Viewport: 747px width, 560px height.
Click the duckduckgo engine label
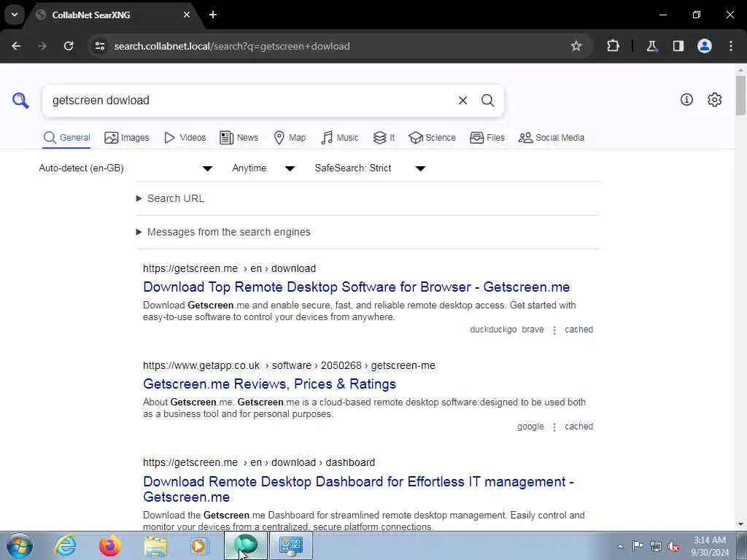pos(493,330)
